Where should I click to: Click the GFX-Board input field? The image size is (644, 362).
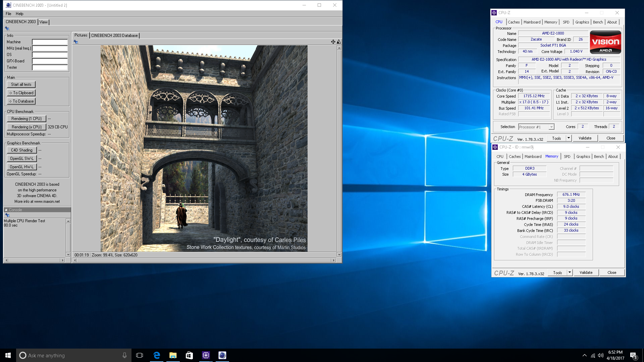click(50, 61)
